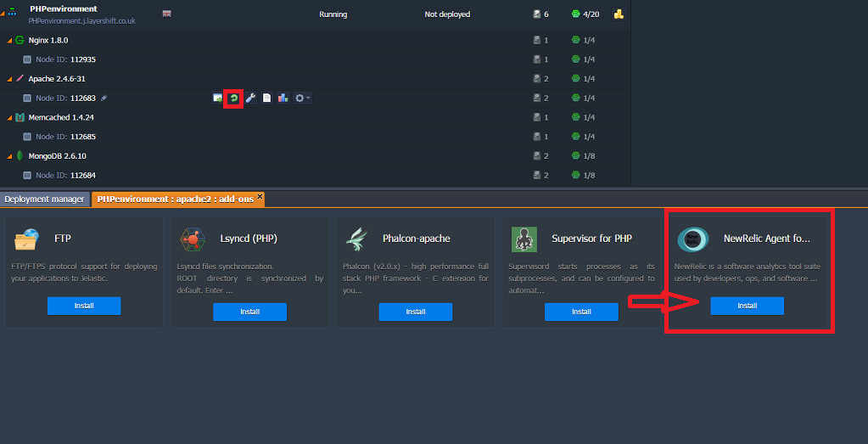Click NewRelic Agent title text
This screenshot has height=444, width=868.
point(767,239)
